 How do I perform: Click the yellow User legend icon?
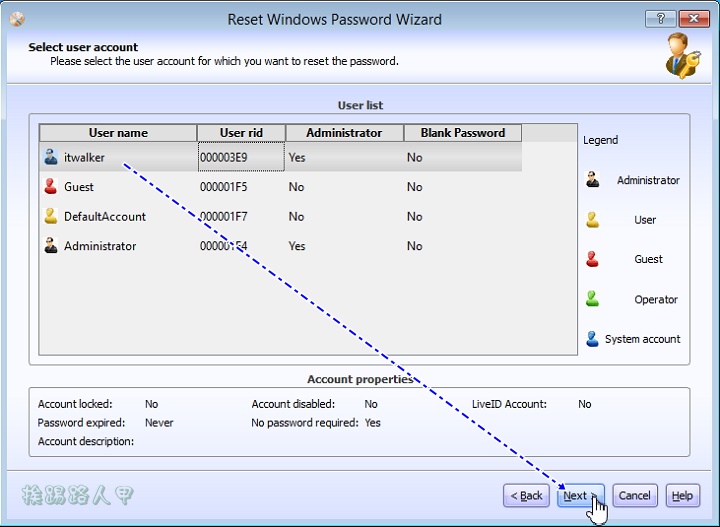[x=592, y=219]
